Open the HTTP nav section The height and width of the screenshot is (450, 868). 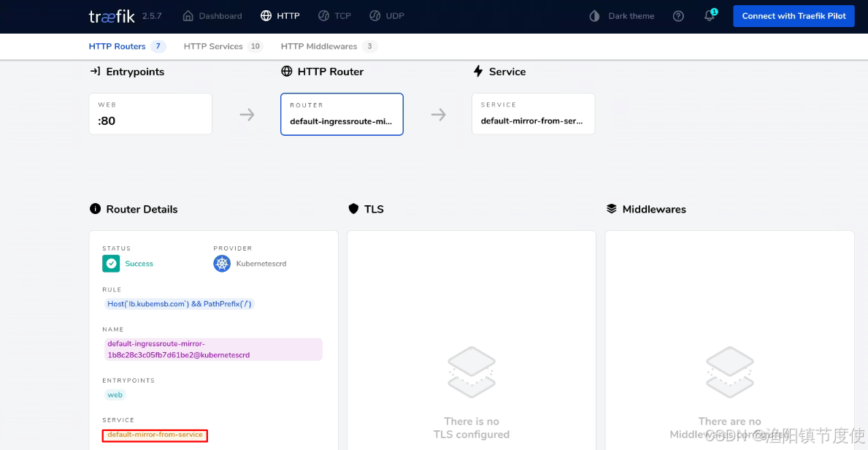280,16
